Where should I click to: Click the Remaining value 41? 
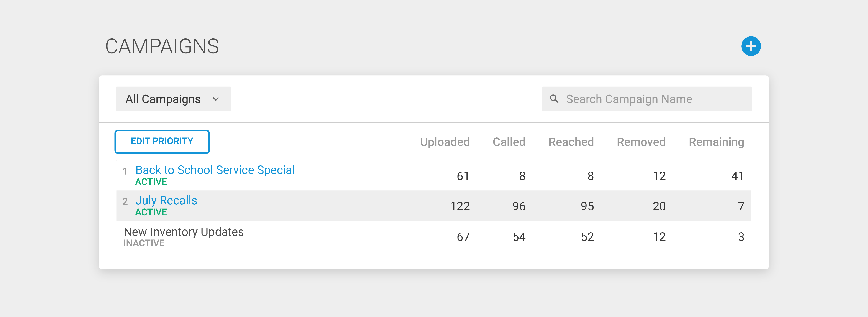point(737,176)
